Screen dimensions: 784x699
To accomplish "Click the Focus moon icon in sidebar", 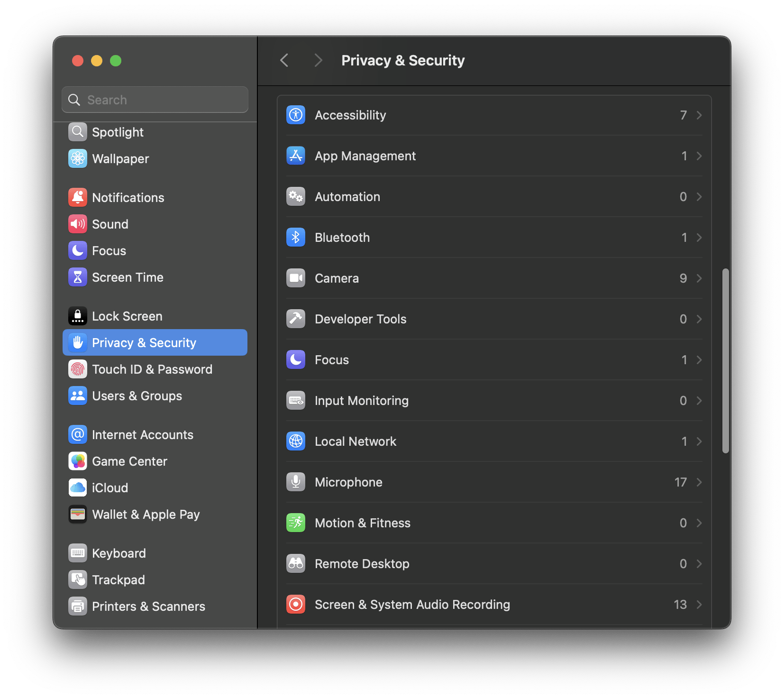I will 78,251.
